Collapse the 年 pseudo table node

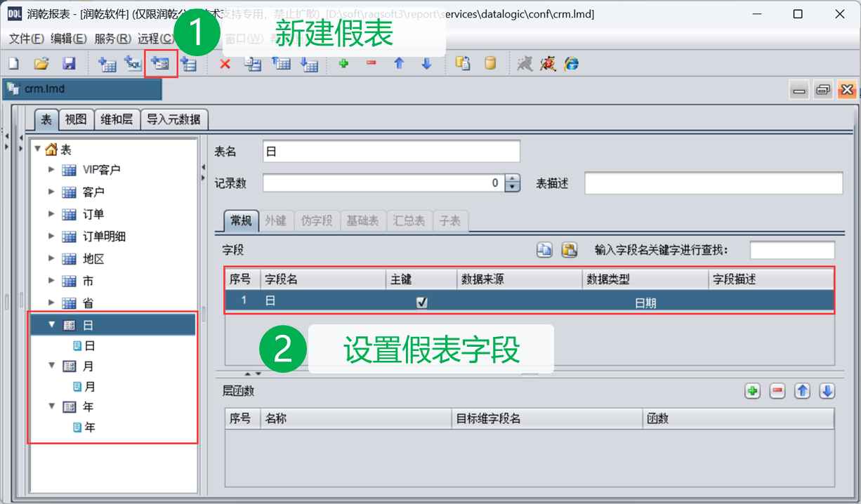pyautogui.click(x=51, y=406)
